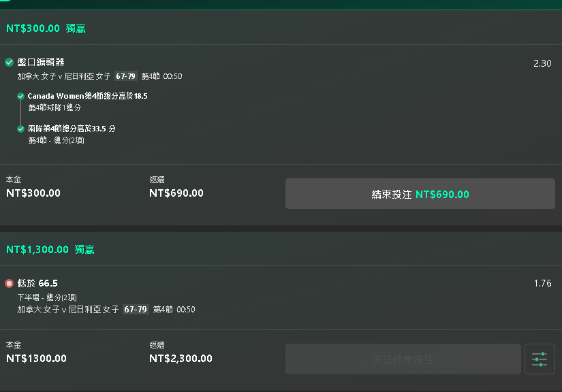Click live score 67-79 badge in second bet
Viewport: 562px width, 392px height.
pos(136,309)
